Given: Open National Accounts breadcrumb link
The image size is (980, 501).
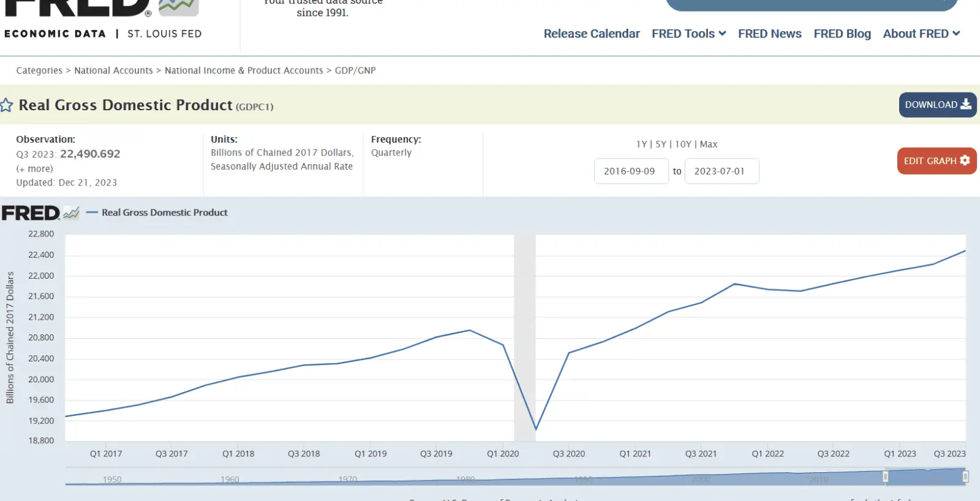Looking at the screenshot, I should (x=113, y=70).
